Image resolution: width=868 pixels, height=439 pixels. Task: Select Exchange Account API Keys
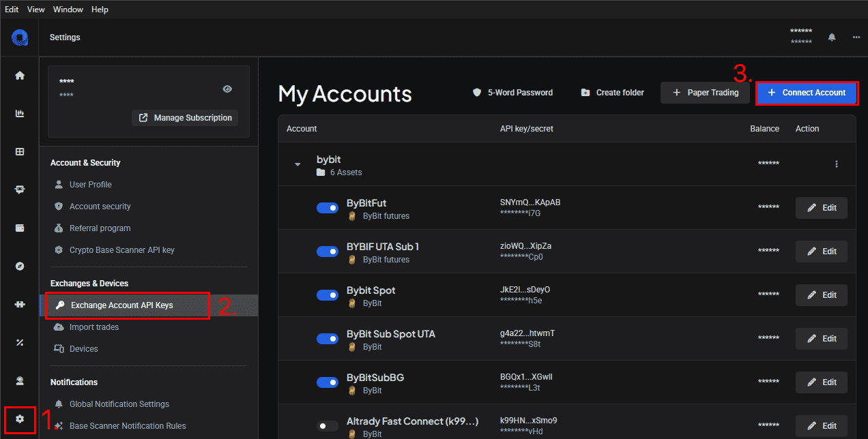[149, 305]
